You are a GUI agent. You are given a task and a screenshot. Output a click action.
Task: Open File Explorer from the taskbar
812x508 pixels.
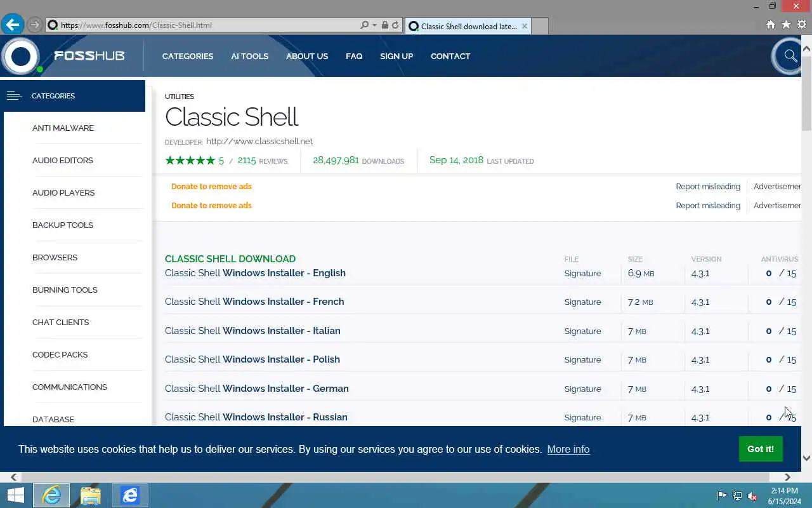pos(91,495)
